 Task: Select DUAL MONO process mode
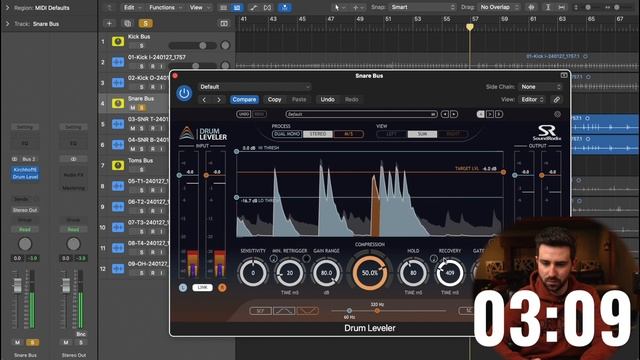click(x=287, y=134)
